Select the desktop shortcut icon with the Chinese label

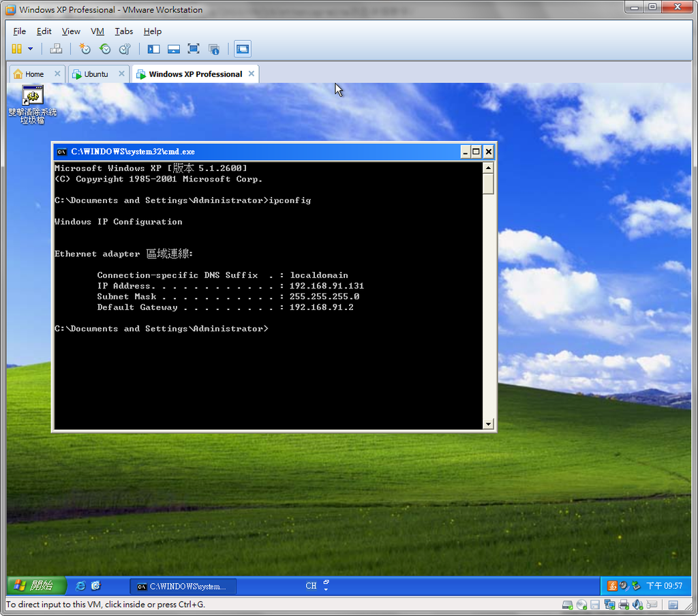pyautogui.click(x=33, y=104)
